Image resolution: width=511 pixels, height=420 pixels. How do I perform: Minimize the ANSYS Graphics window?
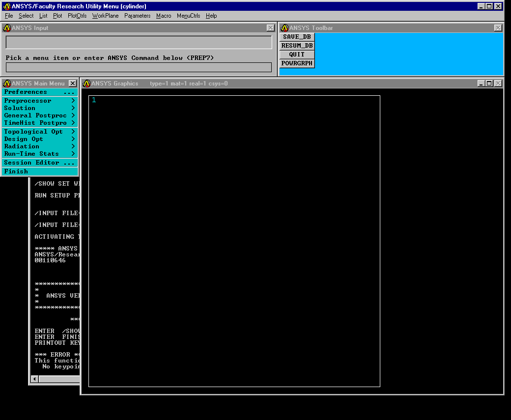481,84
